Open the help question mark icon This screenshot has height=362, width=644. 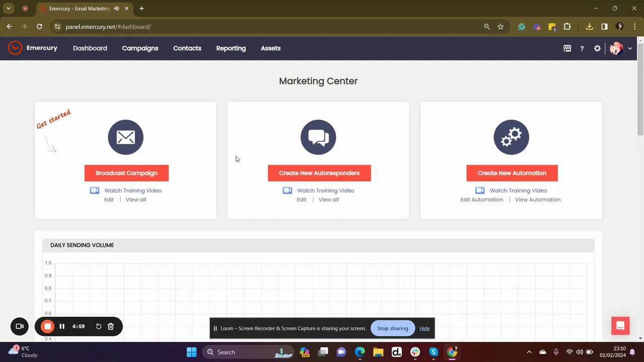tap(582, 48)
